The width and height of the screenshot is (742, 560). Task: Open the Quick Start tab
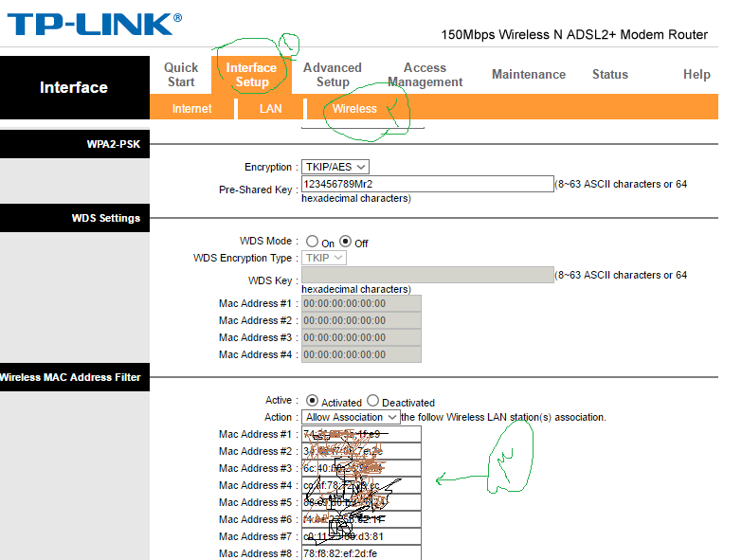tap(181, 75)
